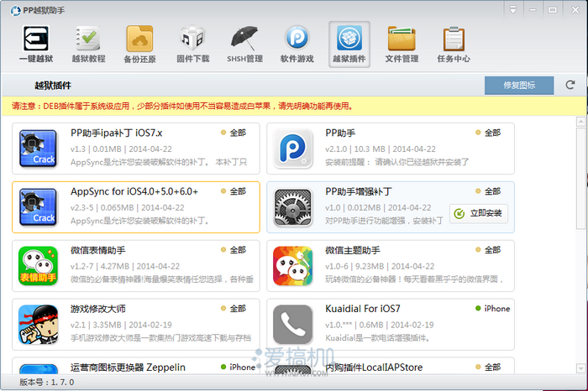588x391 pixels.
Task: Click the 修复图标 button
Action: coord(519,86)
